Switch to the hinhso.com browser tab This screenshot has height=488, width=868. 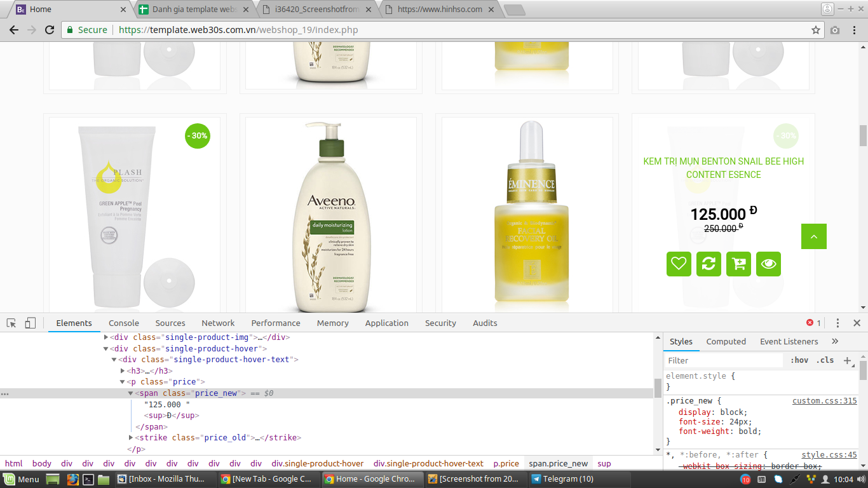pyautogui.click(x=440, y=10)
